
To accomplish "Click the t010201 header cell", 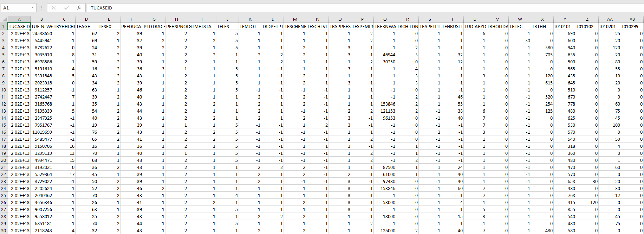I will pos(610,27).
